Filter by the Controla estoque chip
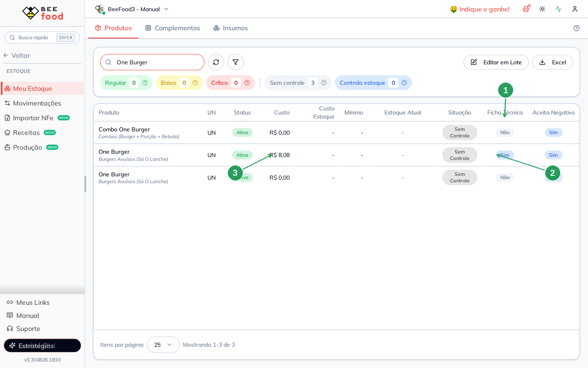The width and height of the screenshot is (588, 368). pyautogui.click(x=373, y=83)
